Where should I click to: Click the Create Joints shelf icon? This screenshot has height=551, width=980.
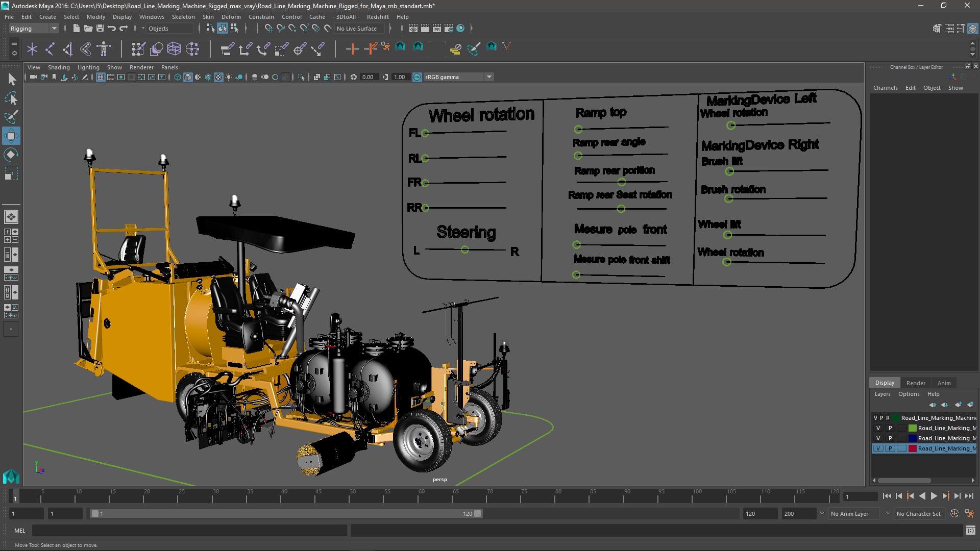click(50, 49)
